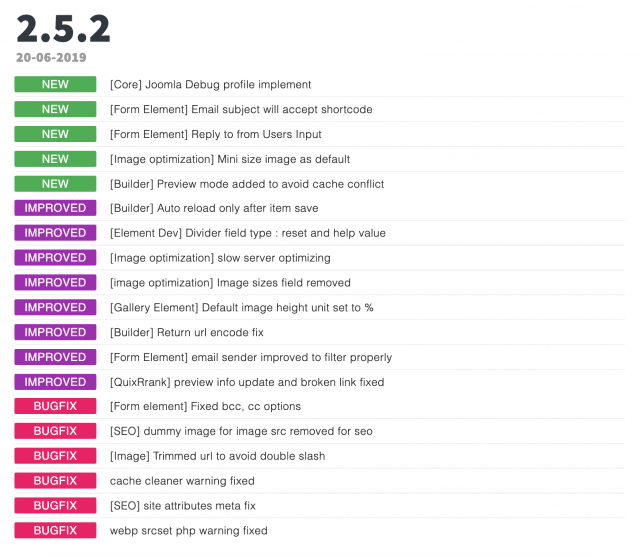The image size is (640, 556).
Task: Click the 2.5.2 version heading
Action: tap(63, 29)
